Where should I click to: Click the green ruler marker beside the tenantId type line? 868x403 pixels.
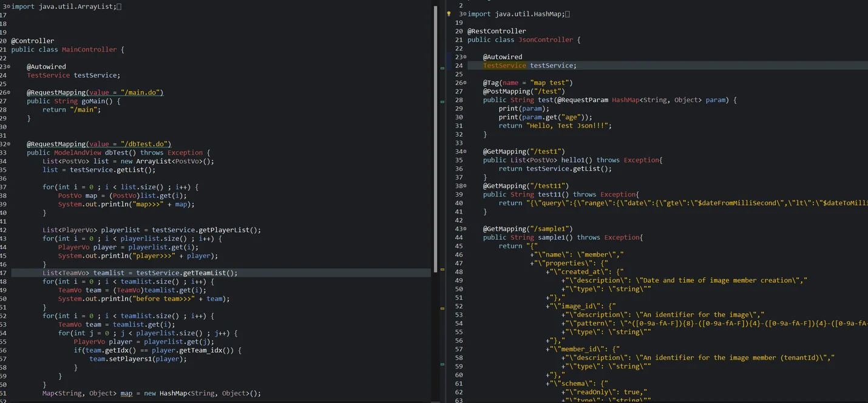coord(442,365)
